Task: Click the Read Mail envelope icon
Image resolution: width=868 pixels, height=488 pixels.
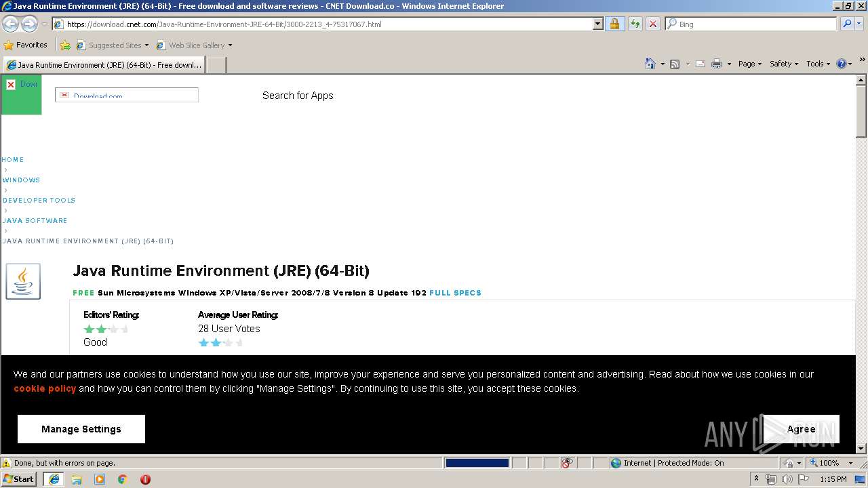Action: tap(700, 64)
